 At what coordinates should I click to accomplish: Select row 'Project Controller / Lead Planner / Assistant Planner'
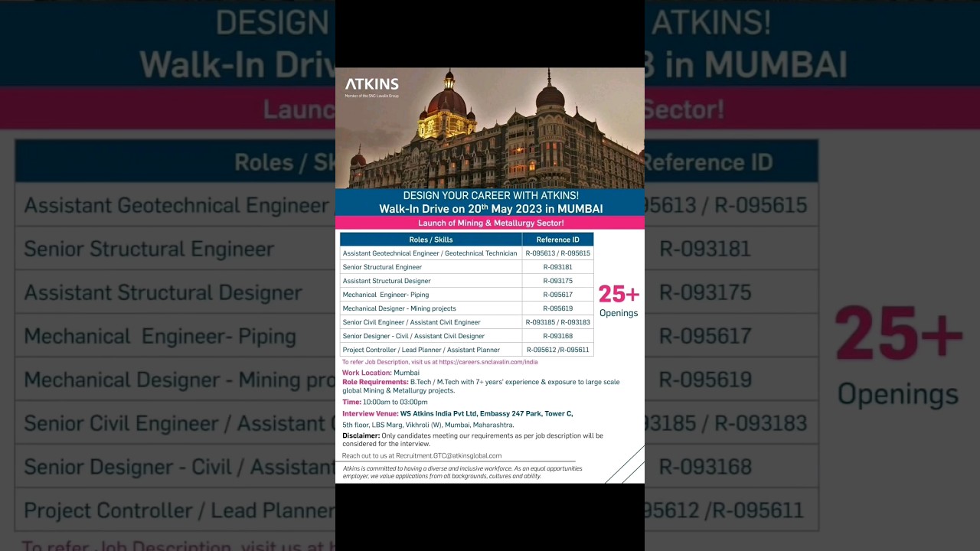point(430,350)
